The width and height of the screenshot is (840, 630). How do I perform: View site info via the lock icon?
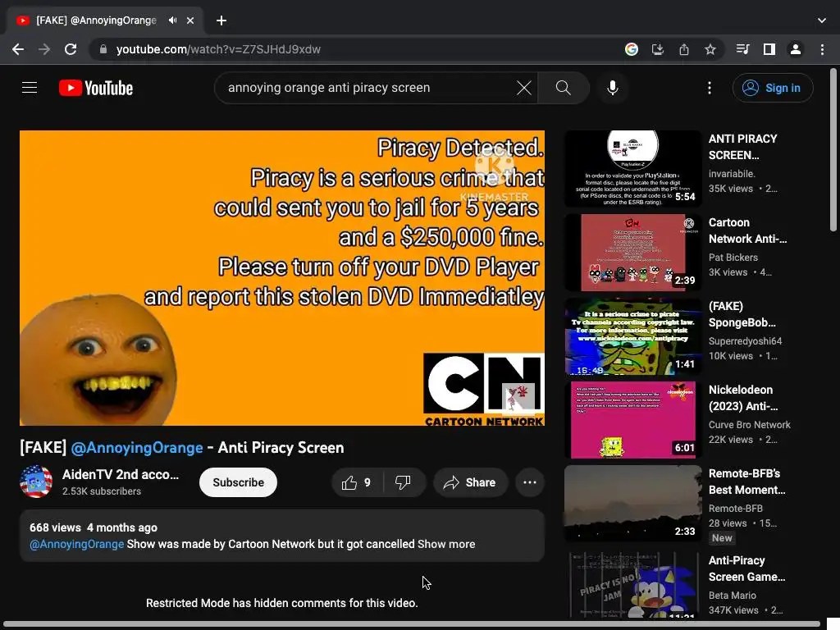click(x=103, y=49)
